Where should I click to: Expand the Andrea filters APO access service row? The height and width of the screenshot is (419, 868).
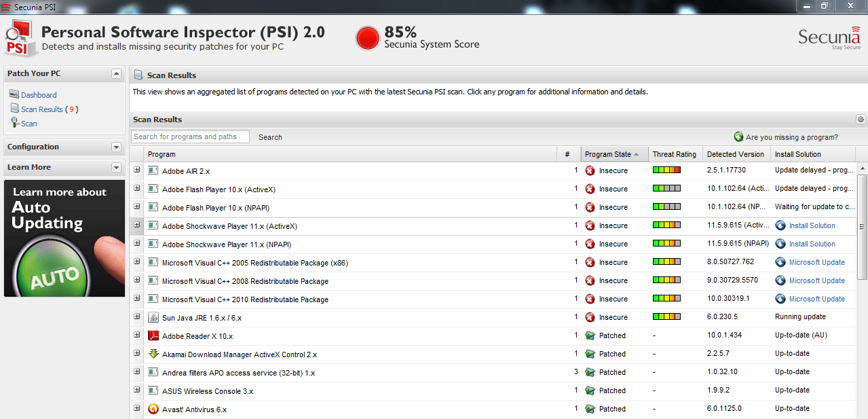pyautogui.click(x=136, y=372)
